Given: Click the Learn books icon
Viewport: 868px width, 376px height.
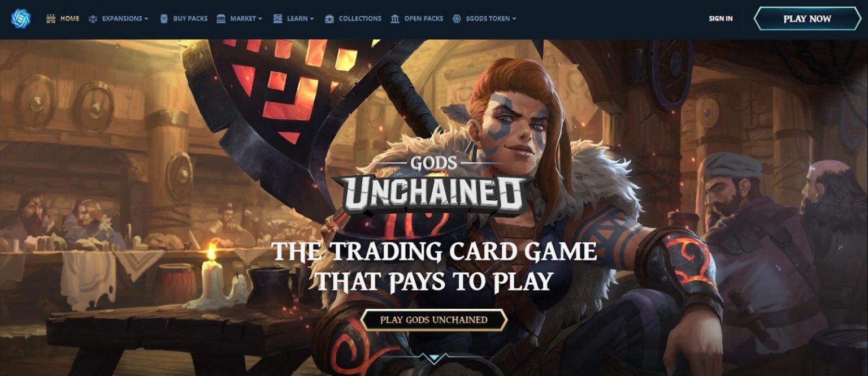Looking at the screenshot, I should (x=277, y=19).
